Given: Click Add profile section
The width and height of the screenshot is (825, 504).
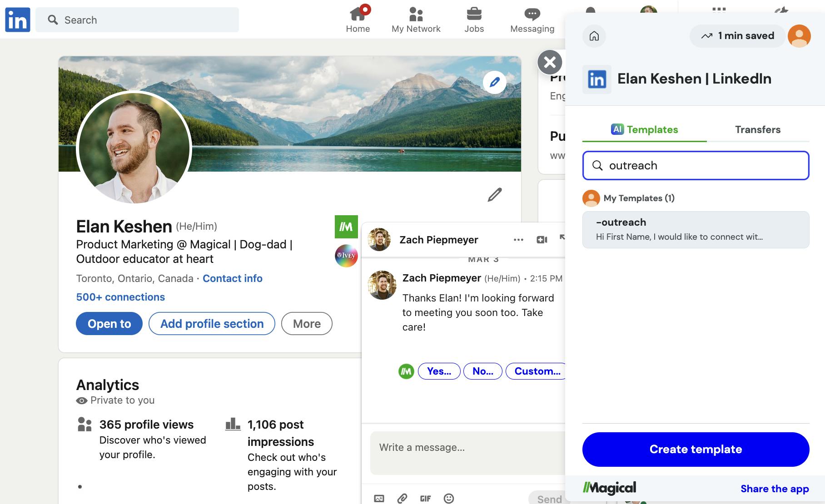Looking at the screenshot, I should coord(212,324).
